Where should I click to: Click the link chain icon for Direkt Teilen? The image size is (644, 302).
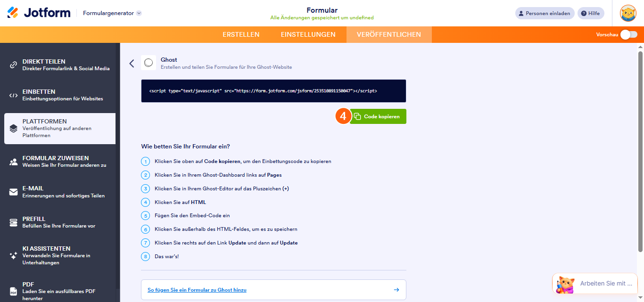coord(14,65)
